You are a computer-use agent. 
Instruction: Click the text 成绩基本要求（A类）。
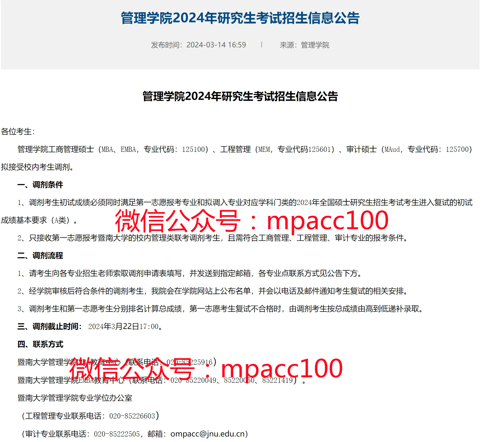(x=39, y=220)
